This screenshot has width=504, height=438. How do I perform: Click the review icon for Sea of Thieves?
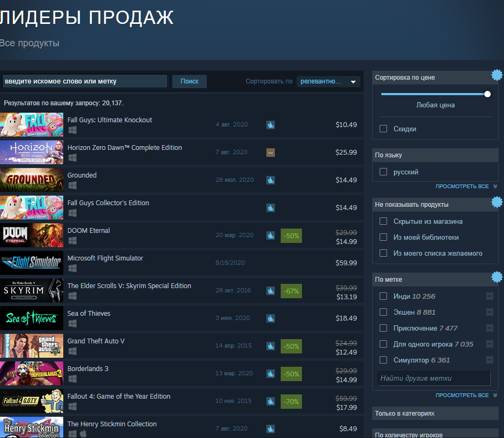point(271,318)
